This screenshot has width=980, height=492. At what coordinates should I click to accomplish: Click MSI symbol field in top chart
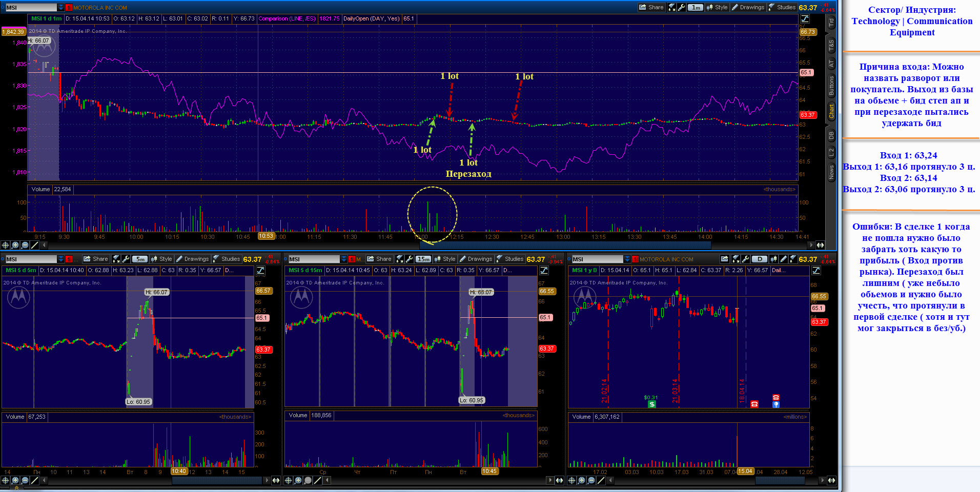[x=31, y=8]
